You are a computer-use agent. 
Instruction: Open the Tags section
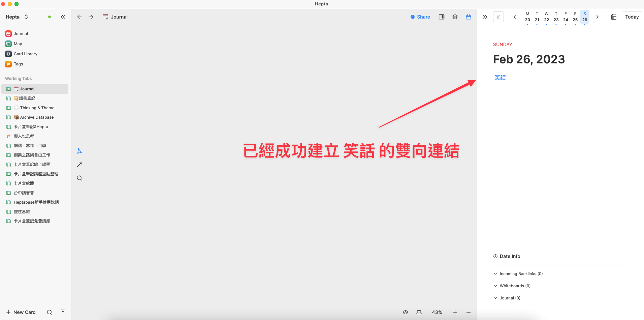click(18, 64)
